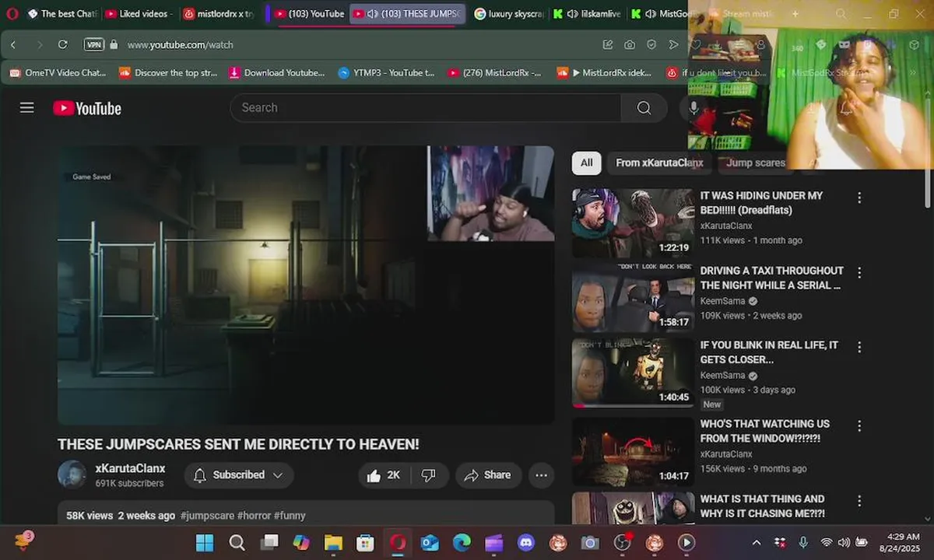Open Windows taskbar Search icon
The image size is (934, 560).
point(237,542)
